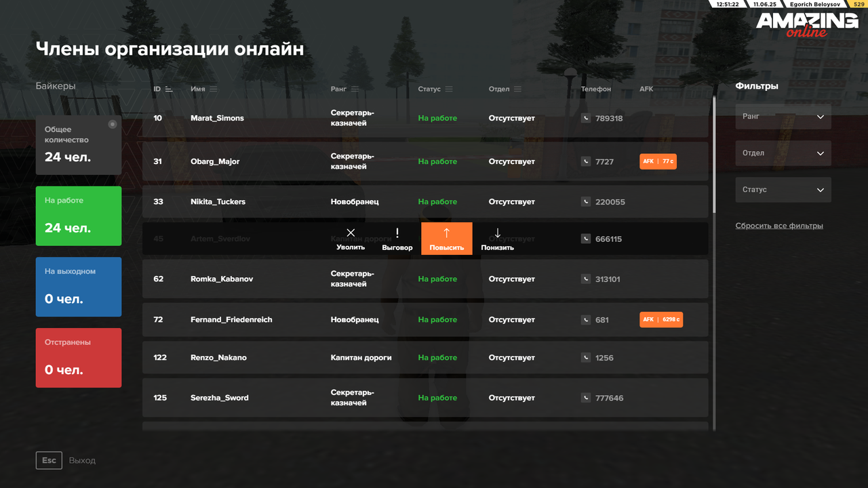This screenshot has width=868, height=488.
Task: Click the Amazing Online logo
Action: (807, 24)
